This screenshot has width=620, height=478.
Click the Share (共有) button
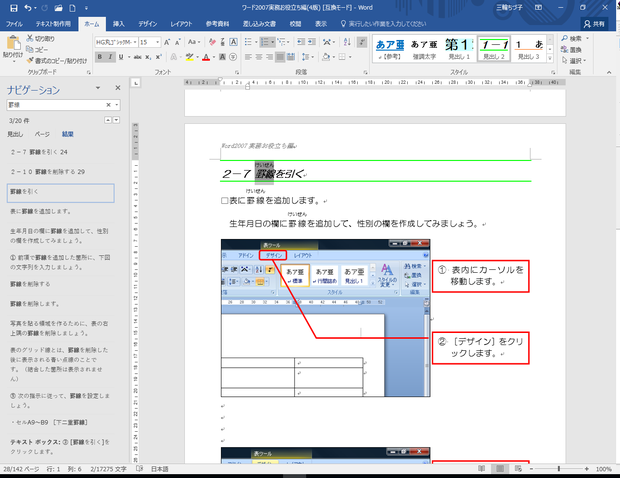(594, 24)
